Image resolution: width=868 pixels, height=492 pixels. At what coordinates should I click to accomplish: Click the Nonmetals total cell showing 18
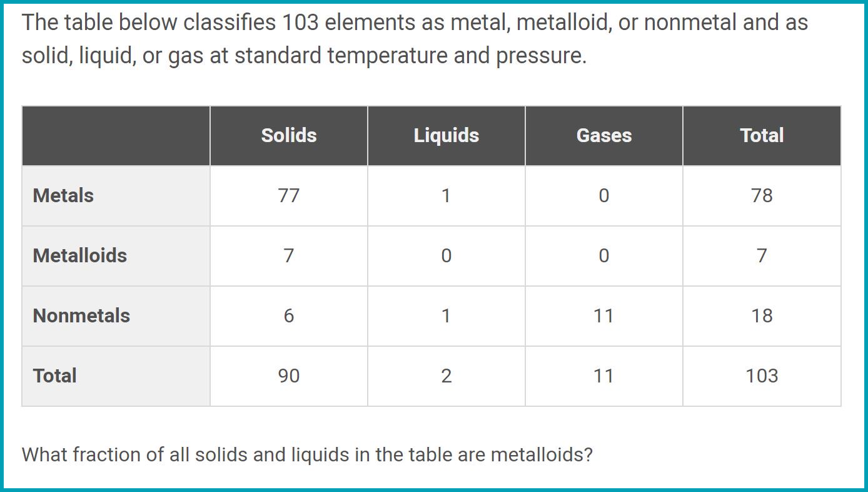[x=762, y=315]
